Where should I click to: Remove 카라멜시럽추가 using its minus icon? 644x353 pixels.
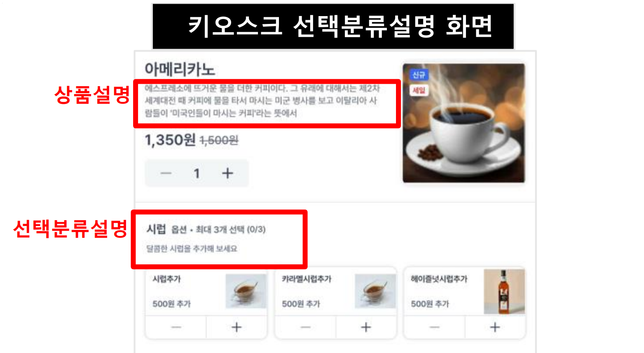[306, 327]
